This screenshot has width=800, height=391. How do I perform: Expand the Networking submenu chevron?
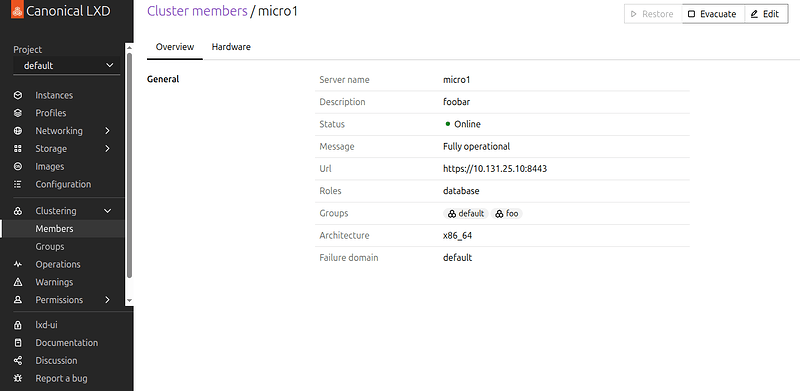click(107, 131)
